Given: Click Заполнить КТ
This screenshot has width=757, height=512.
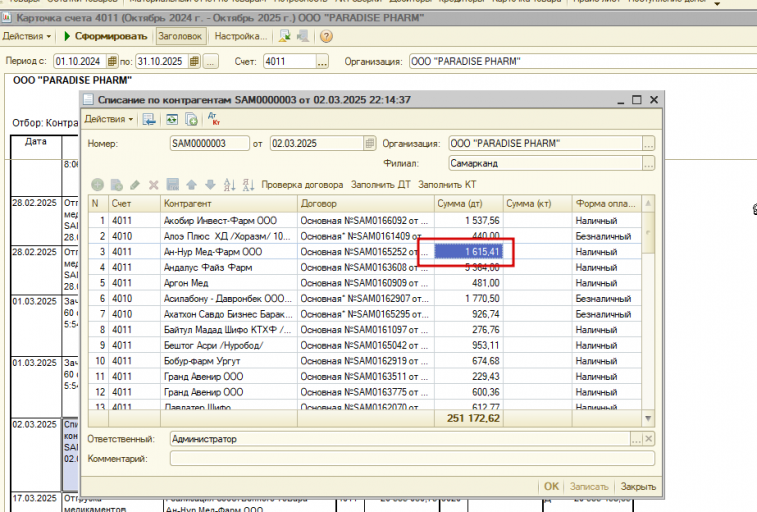Looking at the screenshot, I should tap(447, 184).
